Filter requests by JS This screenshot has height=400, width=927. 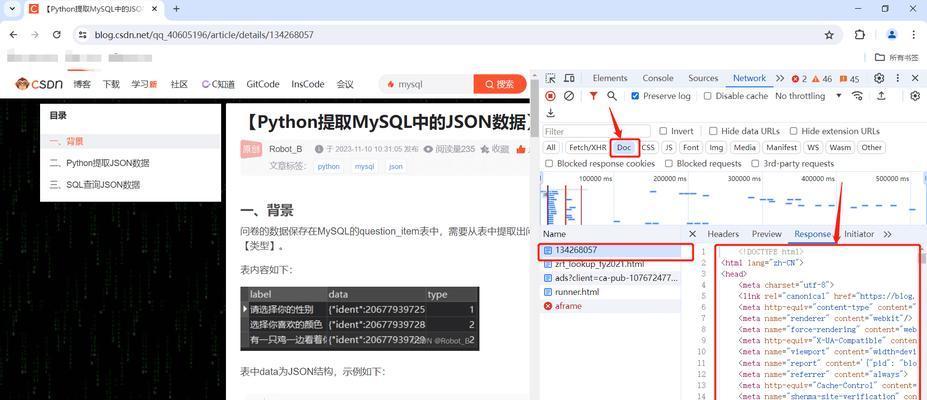point(669,148)
